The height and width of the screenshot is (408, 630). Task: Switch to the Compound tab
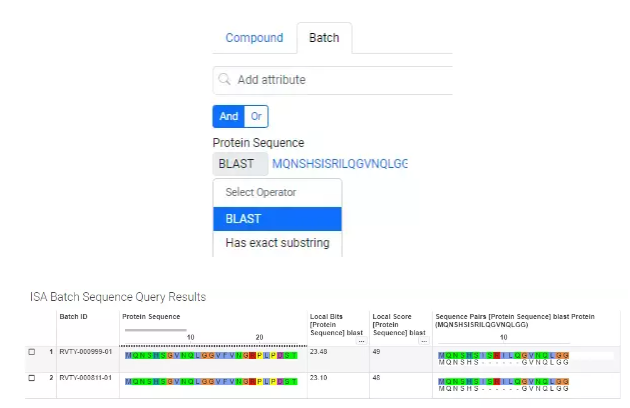tap(254, 38)
